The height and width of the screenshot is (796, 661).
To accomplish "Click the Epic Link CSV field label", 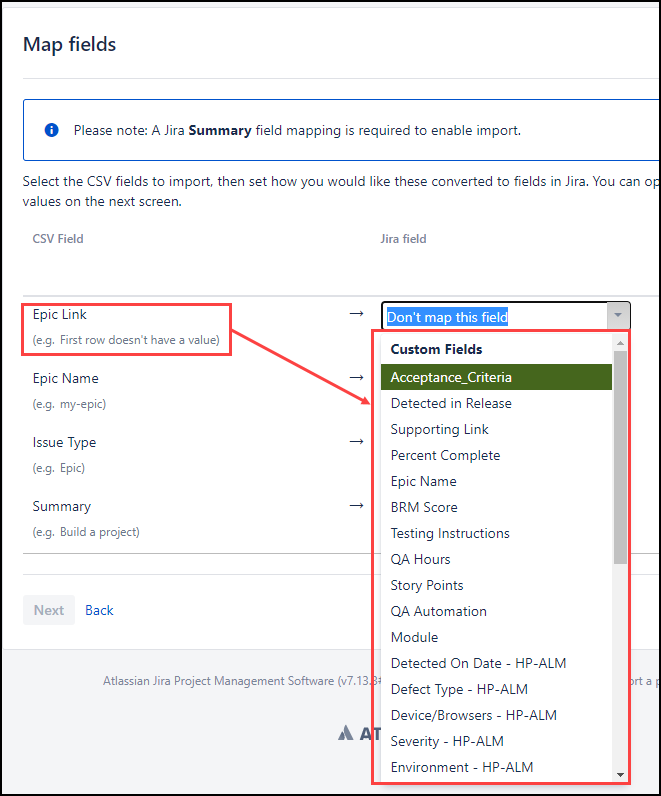I will 59,314.
